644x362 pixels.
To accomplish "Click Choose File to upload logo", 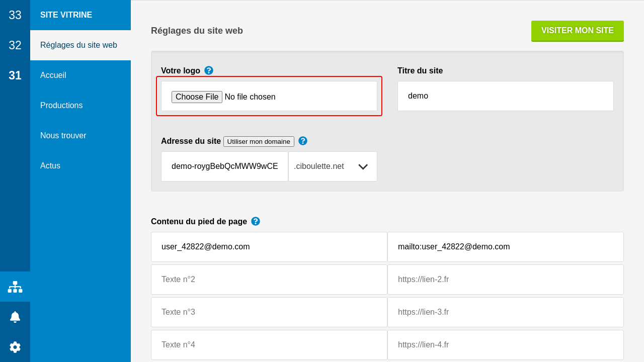I will (x=197, y=97).
